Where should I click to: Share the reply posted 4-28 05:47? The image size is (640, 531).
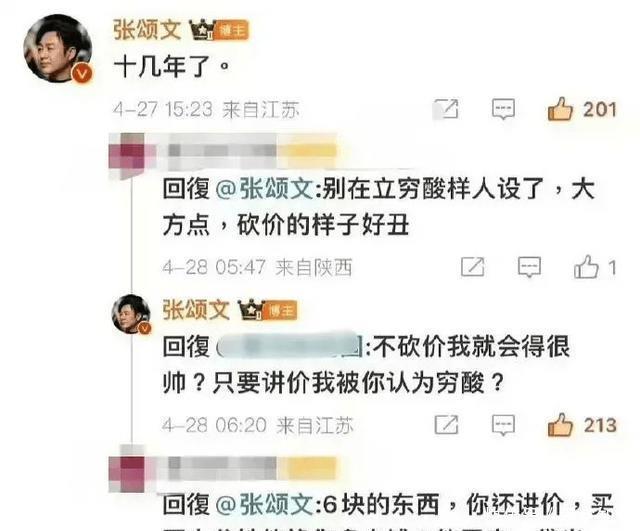point(473,267)
